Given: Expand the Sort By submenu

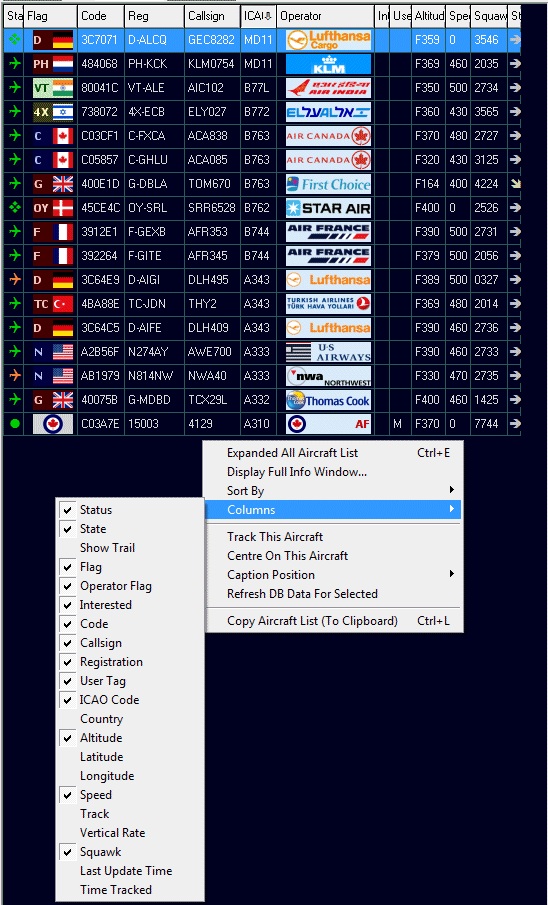Looking at the screenshot, I should click(334, 491).
